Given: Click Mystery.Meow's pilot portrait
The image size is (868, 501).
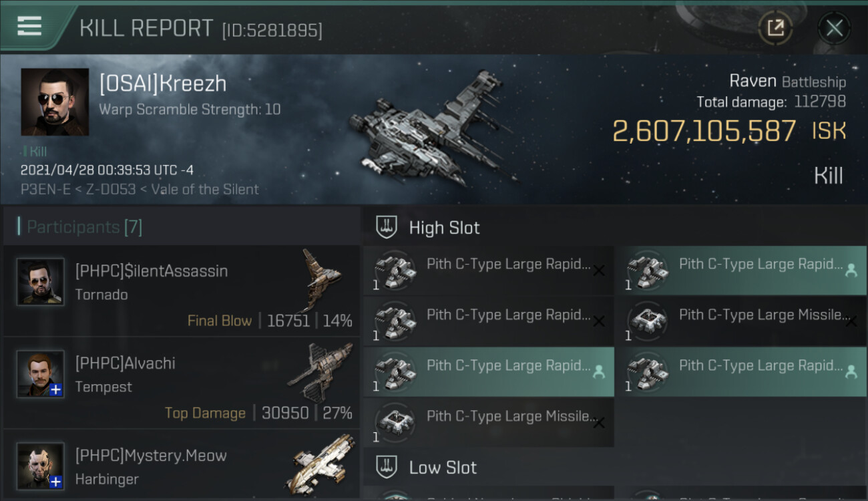Looking at the screenshot, I should pyautogui.click(x=41, y=466).
